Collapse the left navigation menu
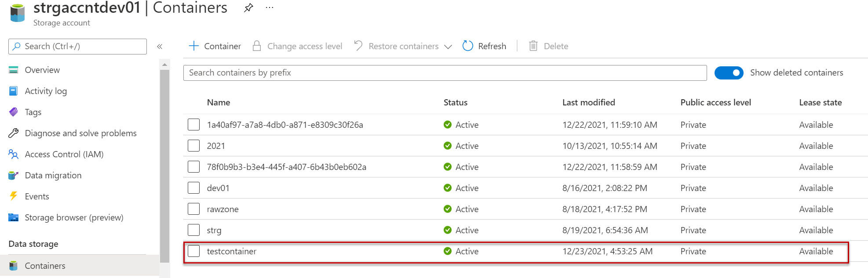Screen dimensions: 868x278 [x=160, y=47]
